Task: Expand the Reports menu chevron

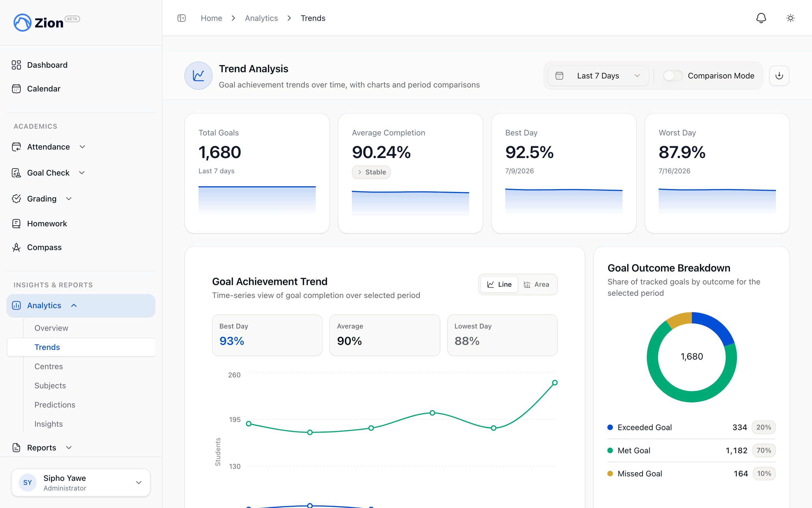Action: pos(69,448)
